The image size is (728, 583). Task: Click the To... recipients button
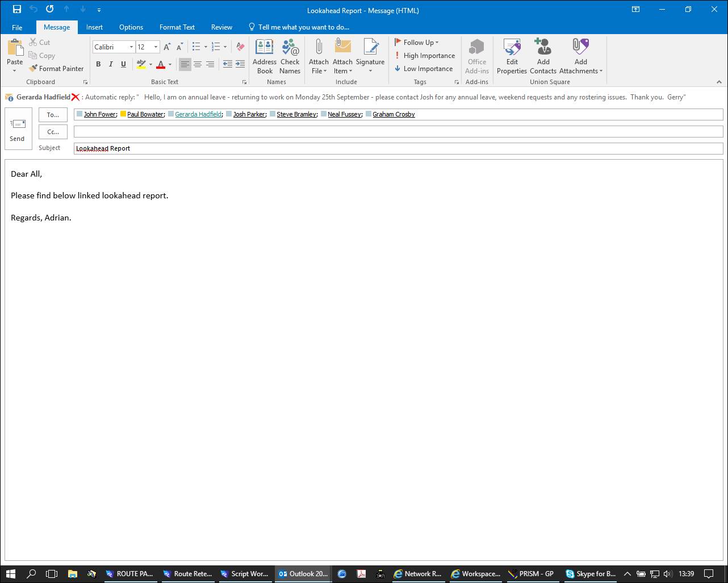53,115
